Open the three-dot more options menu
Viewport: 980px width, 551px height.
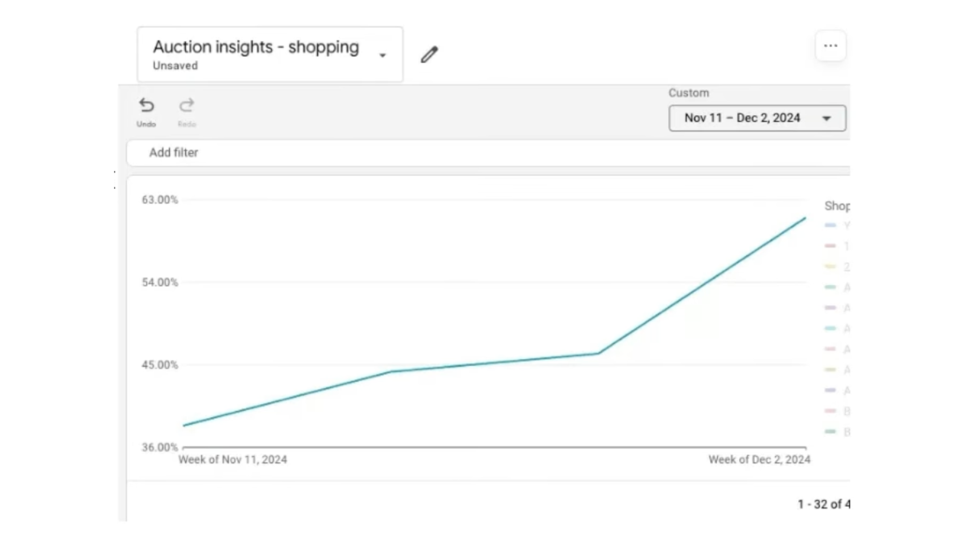pos(831,46)
